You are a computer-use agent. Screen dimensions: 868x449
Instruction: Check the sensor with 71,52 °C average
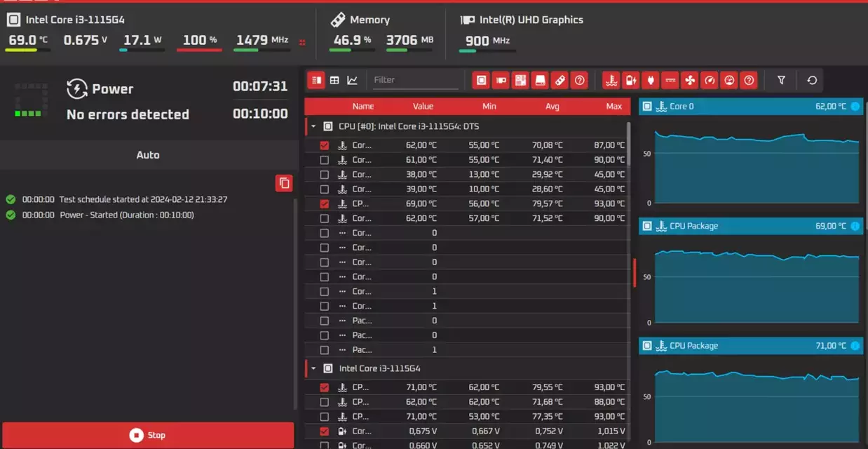click(x=324, y=219)
